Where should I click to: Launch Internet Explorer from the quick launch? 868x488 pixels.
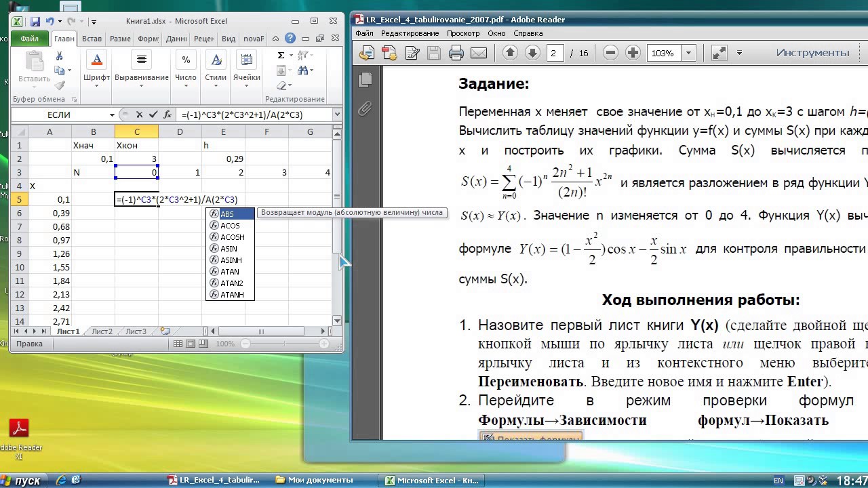click(61, 480)
